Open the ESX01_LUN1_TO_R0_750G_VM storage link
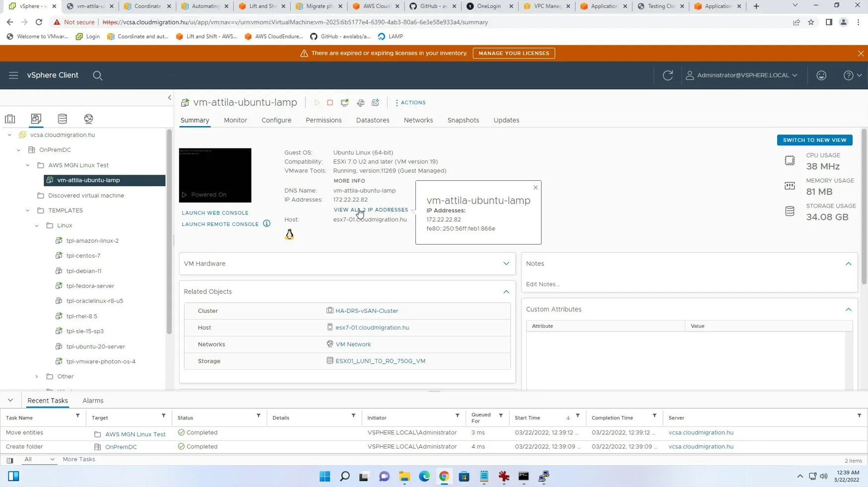The image size is (868, 487). pos(380,361)
